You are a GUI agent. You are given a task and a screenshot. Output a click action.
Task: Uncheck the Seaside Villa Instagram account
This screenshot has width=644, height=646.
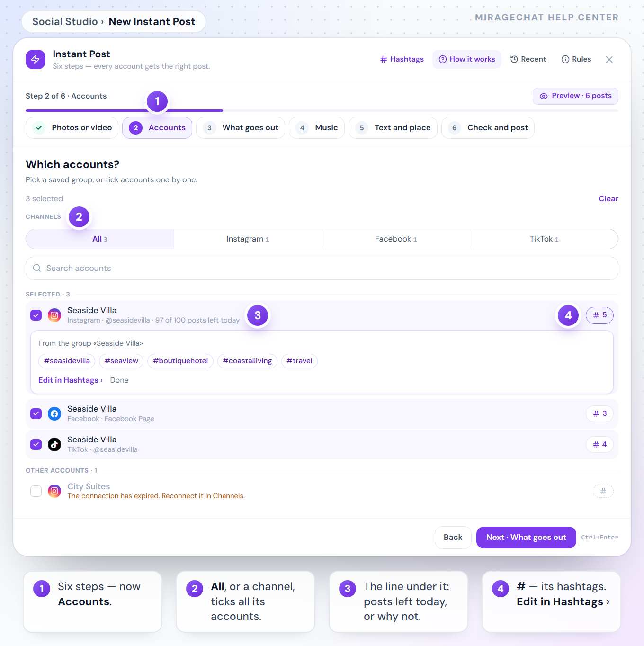point(36,315)
